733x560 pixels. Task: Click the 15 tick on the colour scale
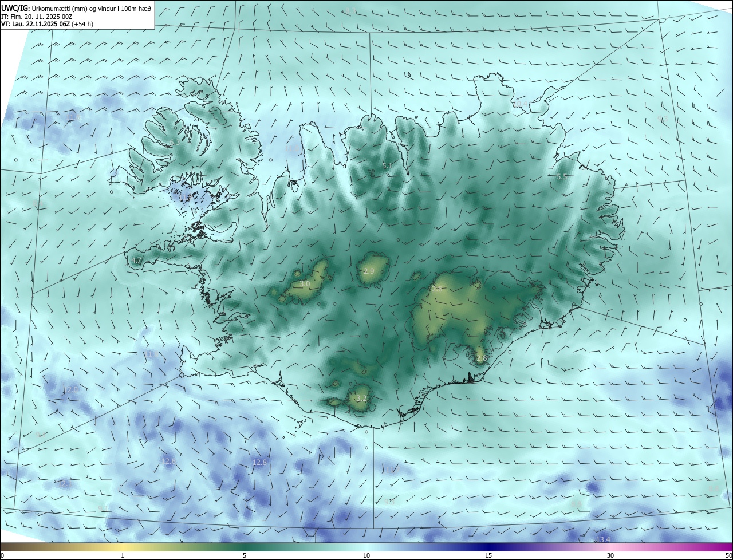(x=488, y=555)
